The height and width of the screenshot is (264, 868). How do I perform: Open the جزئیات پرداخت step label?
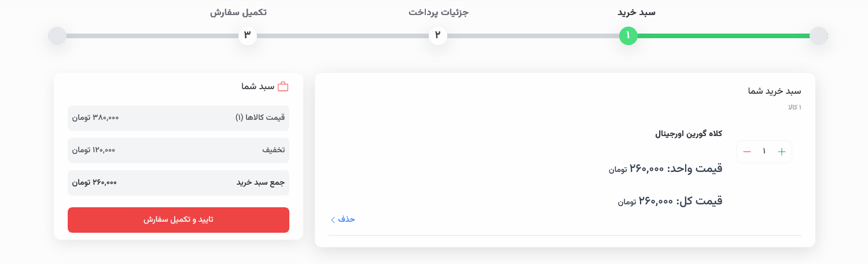(x=439, y=12)
